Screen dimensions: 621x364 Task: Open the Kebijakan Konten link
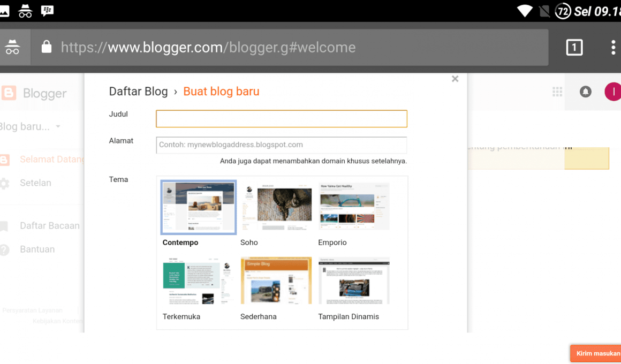[x=58, y=321]
